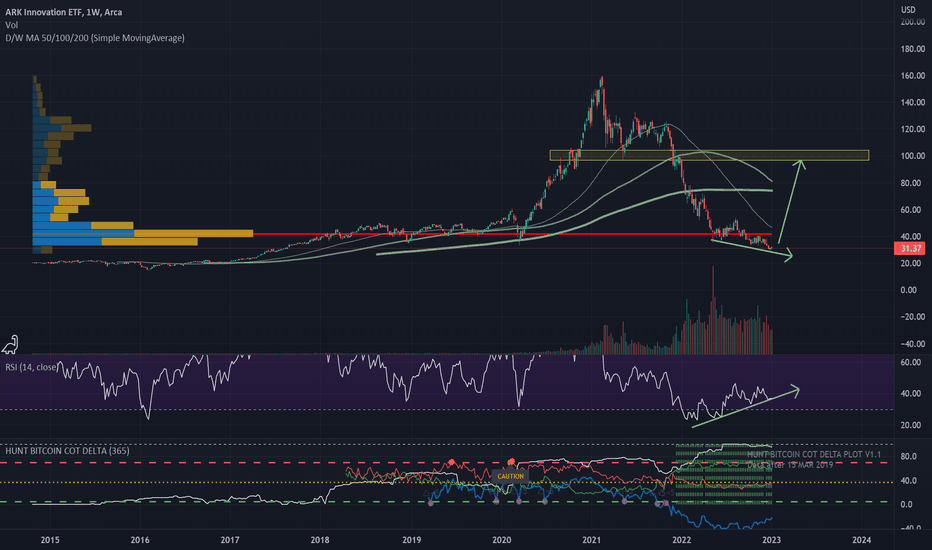The width and height of the screenshot is (932, 550).
Task: Click the 2020 label on the time axis
Action: click(x=502, y=540)
